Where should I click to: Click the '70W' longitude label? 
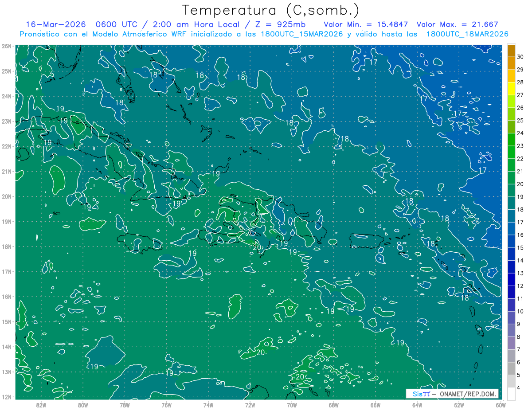(292, 405)
